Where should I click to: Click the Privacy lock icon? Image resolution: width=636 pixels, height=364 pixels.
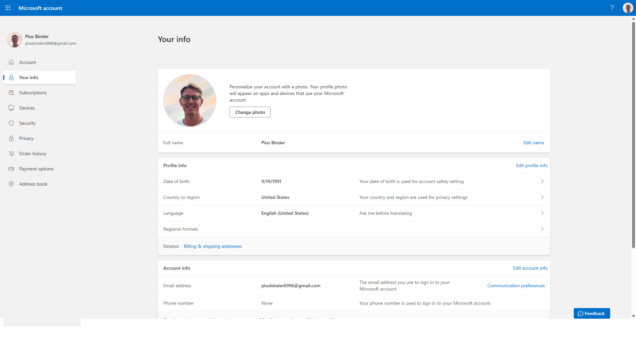pyautogui.click(x=11, y=138)
